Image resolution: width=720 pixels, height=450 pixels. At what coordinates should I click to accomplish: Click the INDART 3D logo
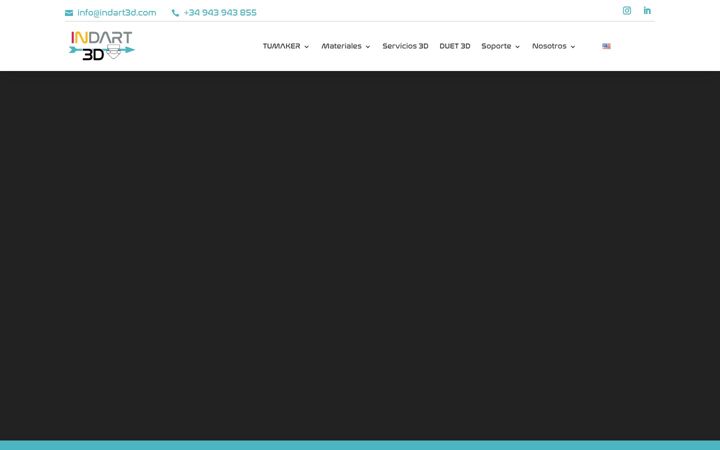[x=101, y=45]
